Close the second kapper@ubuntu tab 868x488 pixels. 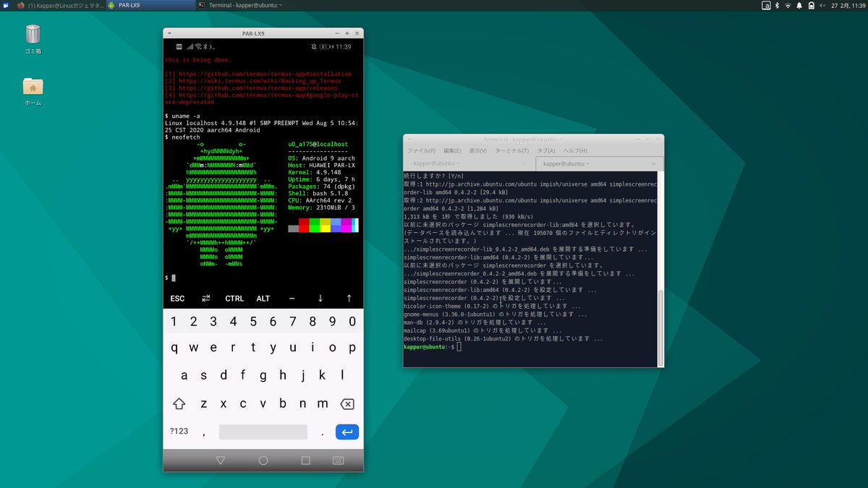tap(652, 164)
